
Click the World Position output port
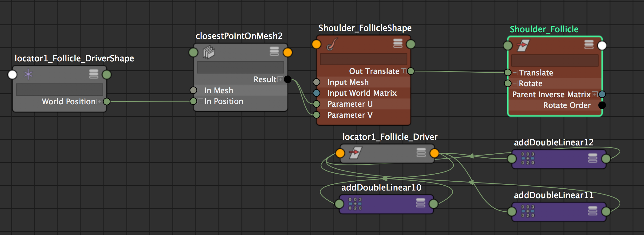[107, 102]
